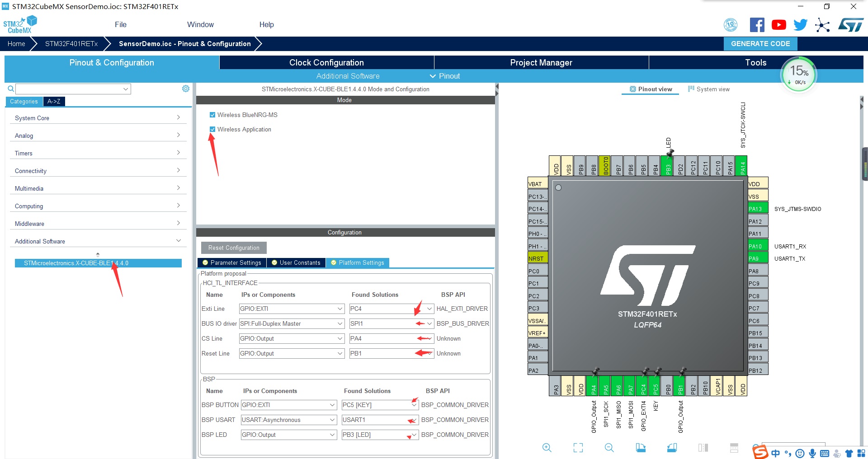Open Additional Software menu link
Image resolution: width=868 pixels, height=459 pixels.
click(x=348, y=76)
